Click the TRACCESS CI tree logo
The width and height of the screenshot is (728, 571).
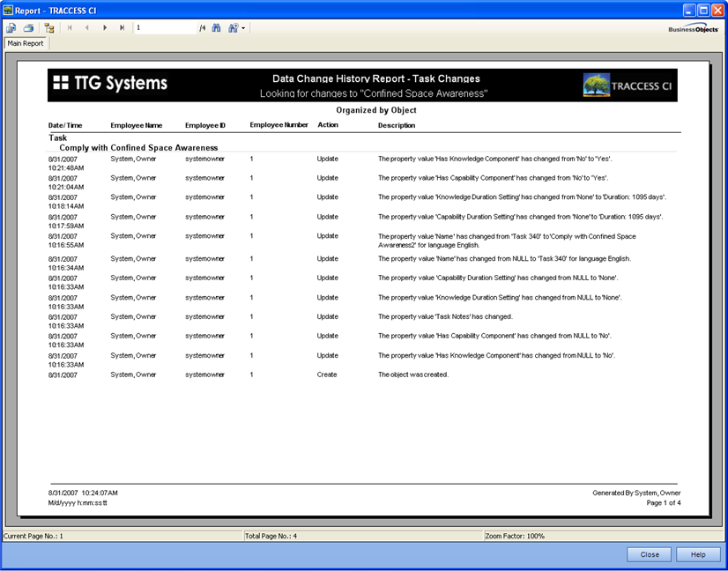pos(628,85)
